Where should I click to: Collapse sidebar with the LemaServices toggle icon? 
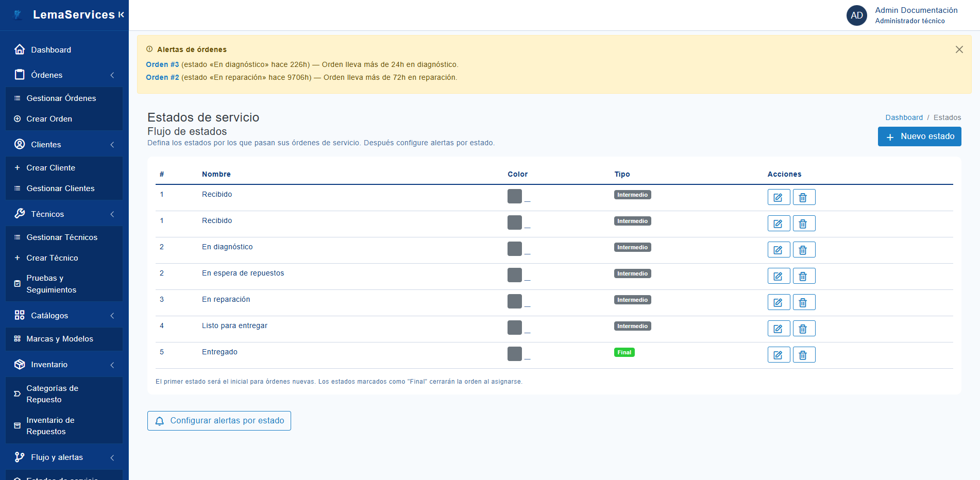(x=121, y=15)
